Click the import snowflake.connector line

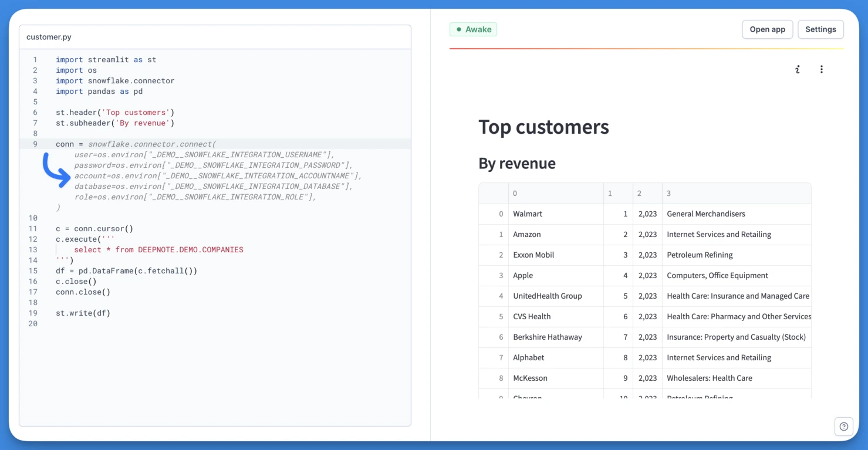[x=115, y=80]
